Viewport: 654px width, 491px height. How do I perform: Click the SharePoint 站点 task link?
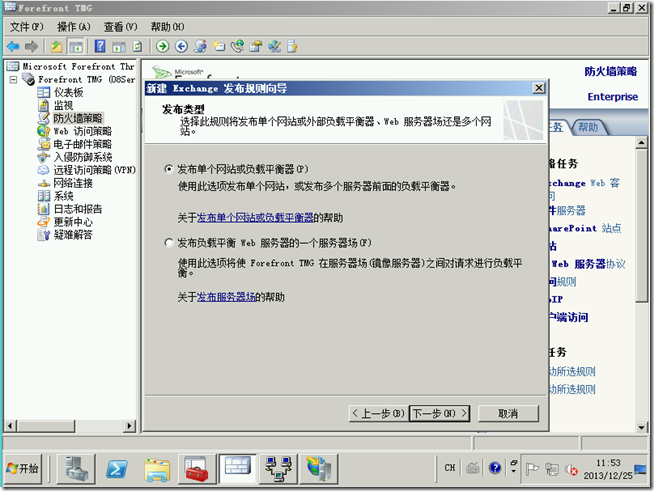[585, 228]
